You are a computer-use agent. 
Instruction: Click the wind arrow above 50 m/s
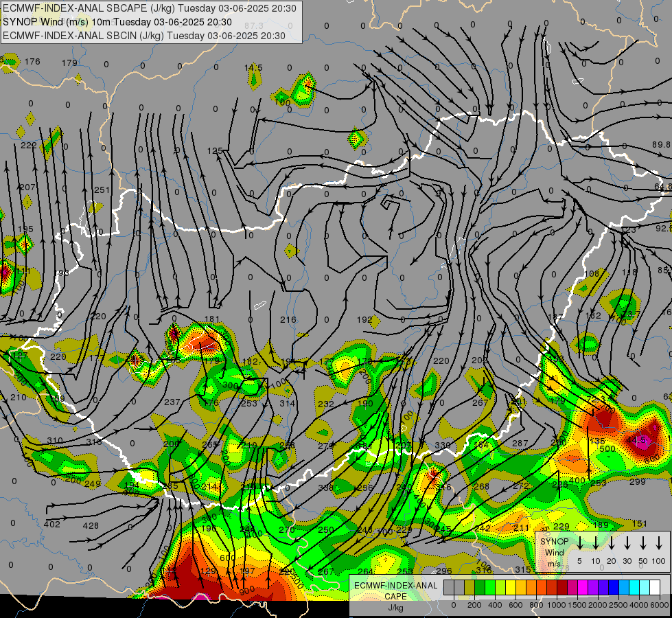pos(643,543)
